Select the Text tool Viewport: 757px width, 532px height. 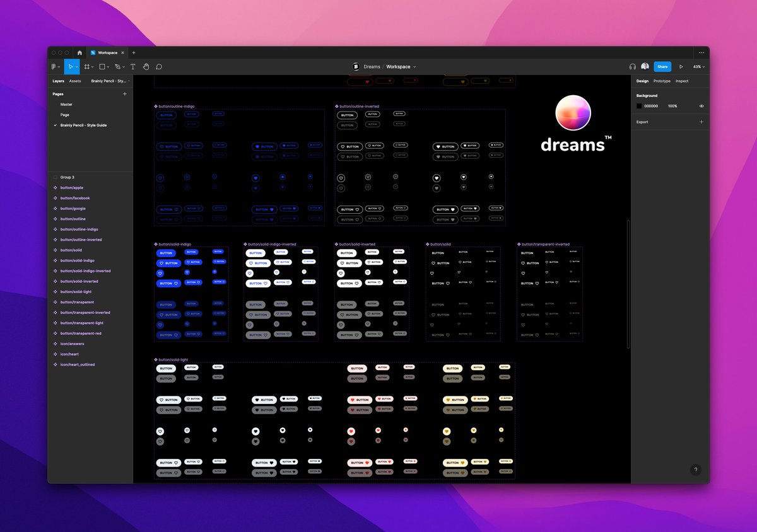pos(132,66)
